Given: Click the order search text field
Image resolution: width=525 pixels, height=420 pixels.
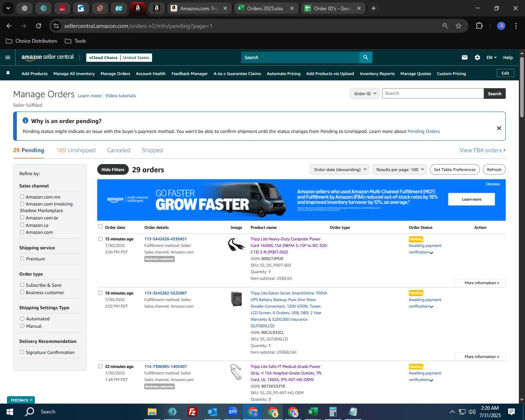Looking at the screenshot, I should coord(433,94).
